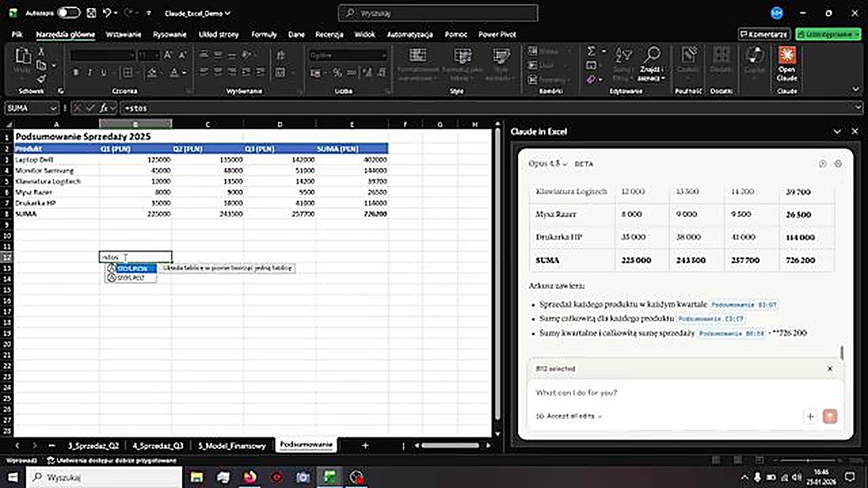This screenshot has width=868, height=488.
Task: Open the Formuły ribbon tab
Action: pyautogui.click(x=264, y=34)
